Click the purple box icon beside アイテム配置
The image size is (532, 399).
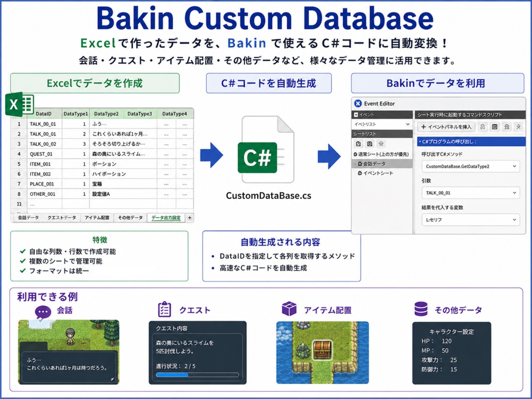point(289,309)
